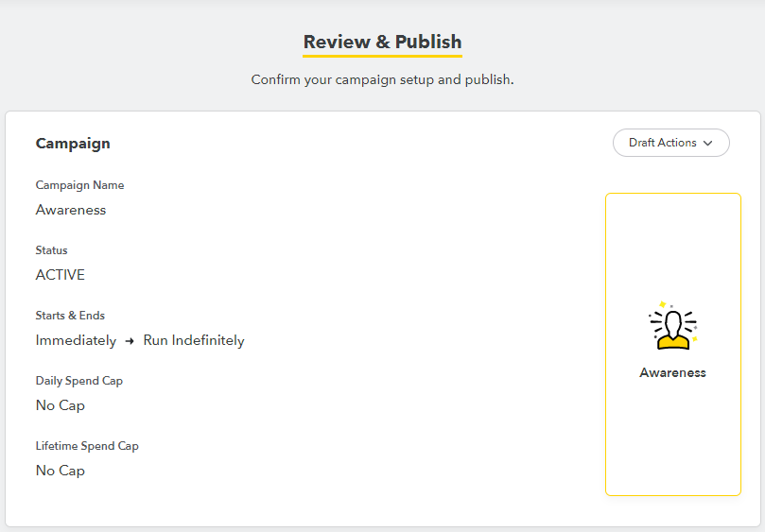Click the Immediately start value

pos(76,340)
